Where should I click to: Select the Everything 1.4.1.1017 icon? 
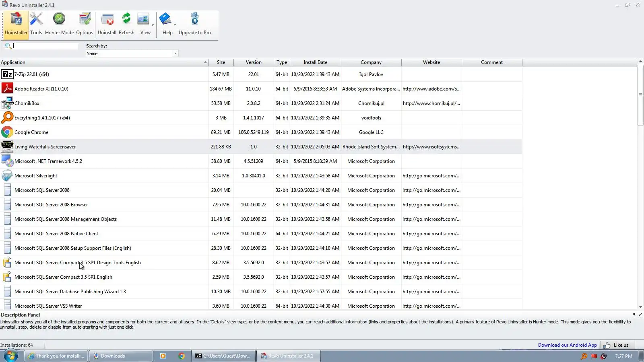click(7, 118)
